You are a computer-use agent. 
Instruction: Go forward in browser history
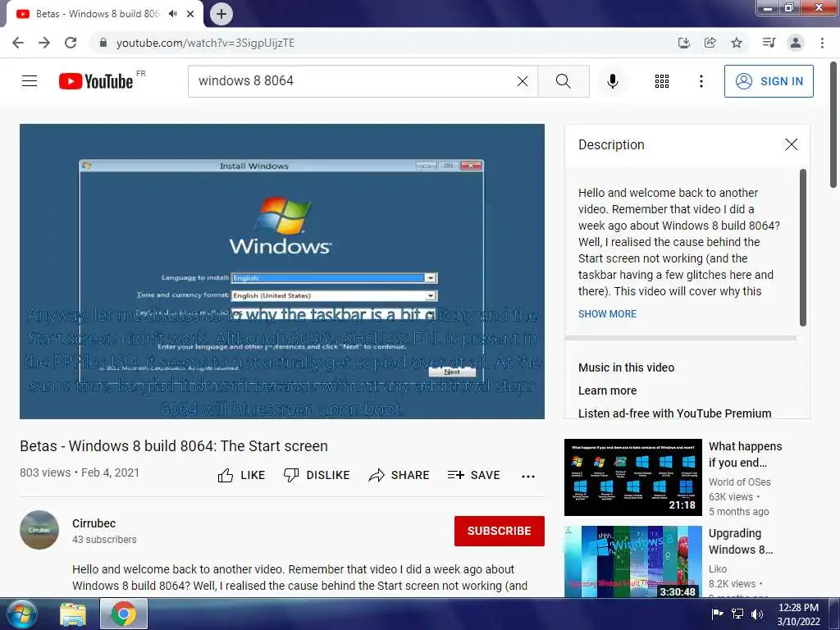[44, 43]
